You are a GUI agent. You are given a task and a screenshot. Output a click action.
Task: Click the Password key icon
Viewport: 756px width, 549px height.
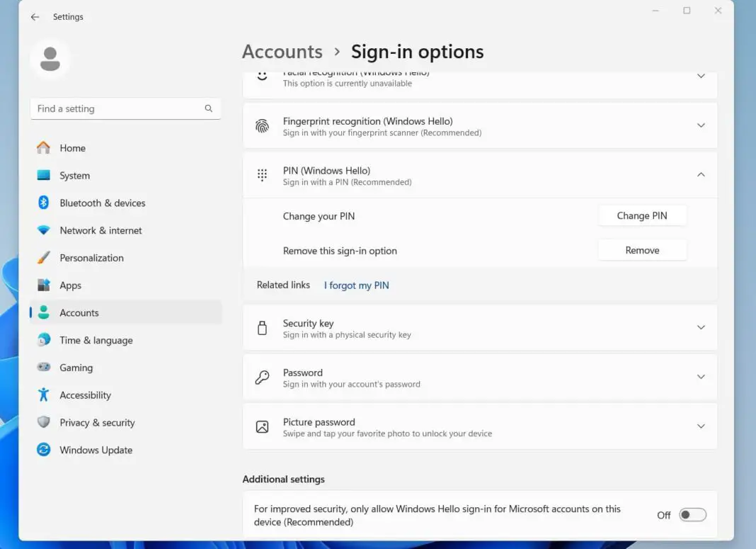(x=263, y=377)
